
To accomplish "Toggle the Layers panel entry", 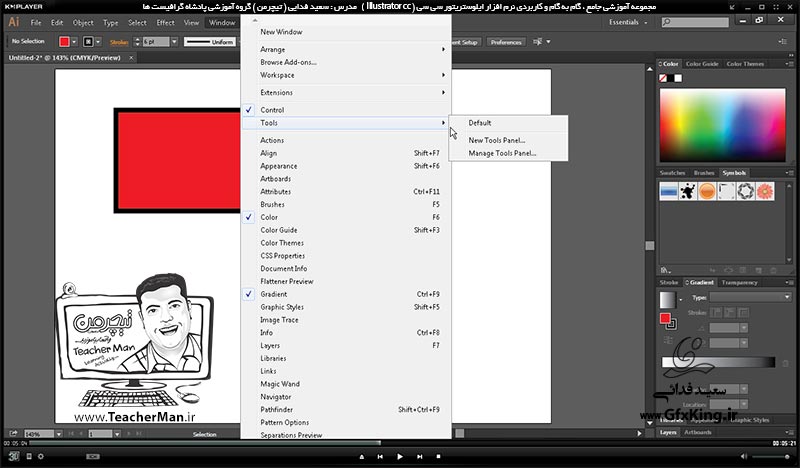I will (346, 346).
